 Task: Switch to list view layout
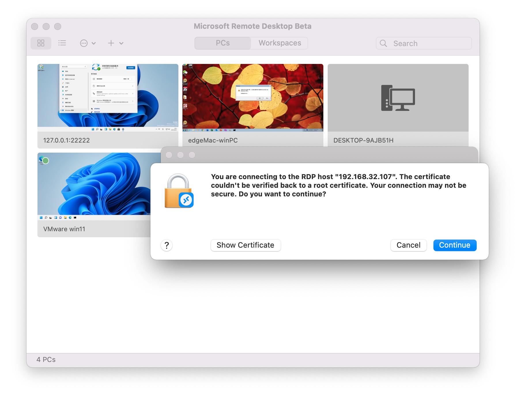[62, 43]
